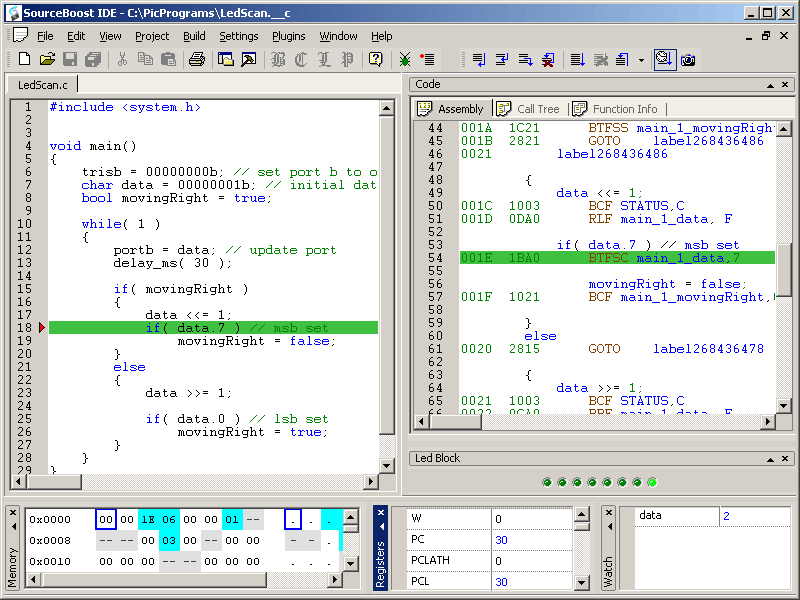Open the dropdown arrow next to the animate icon

click(x=641, y=60)
